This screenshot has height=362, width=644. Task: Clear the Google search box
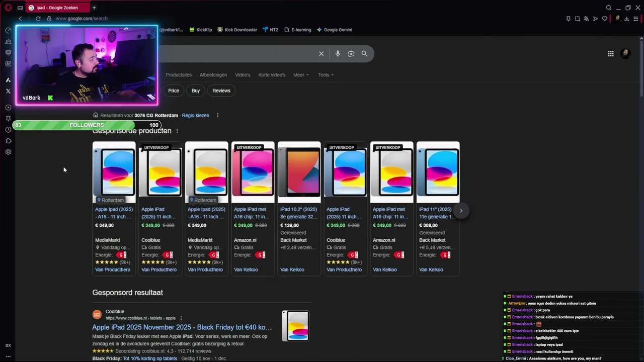[321, 54]
